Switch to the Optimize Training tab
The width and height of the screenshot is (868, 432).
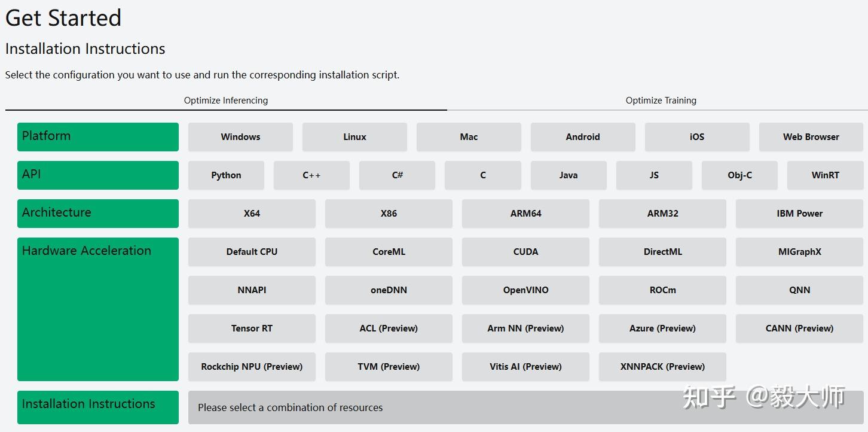click(x=661, y=101)
